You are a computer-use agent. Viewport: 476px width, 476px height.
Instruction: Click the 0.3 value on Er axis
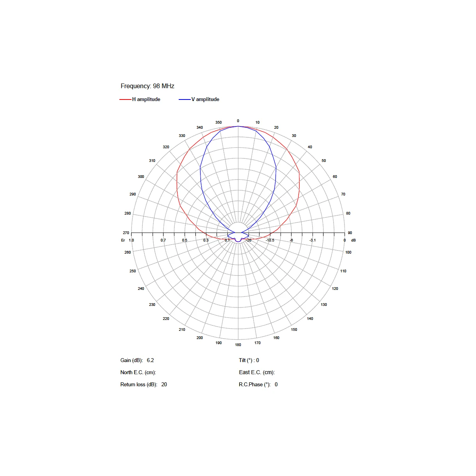tap(206, 240)
